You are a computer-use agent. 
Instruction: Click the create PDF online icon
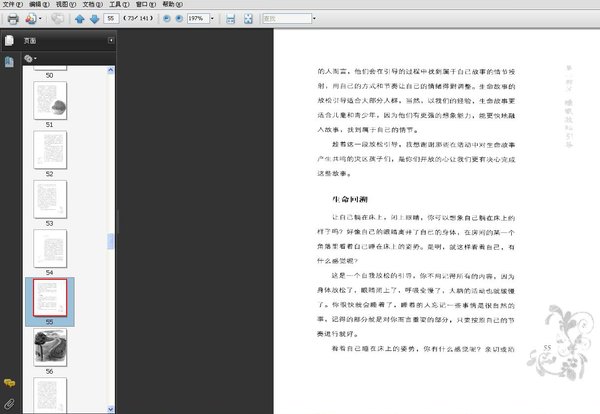[x=31, y=18]
